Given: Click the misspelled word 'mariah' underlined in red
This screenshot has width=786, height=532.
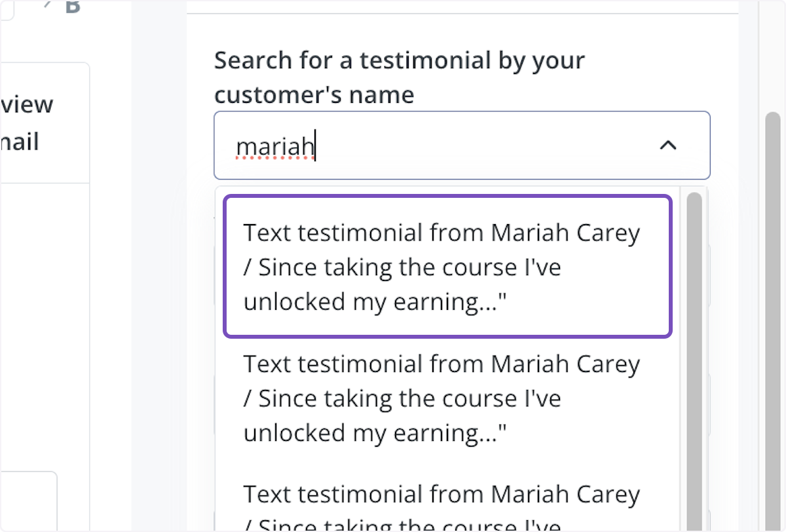Looking at the screenshot, I should tap(274, 145).
